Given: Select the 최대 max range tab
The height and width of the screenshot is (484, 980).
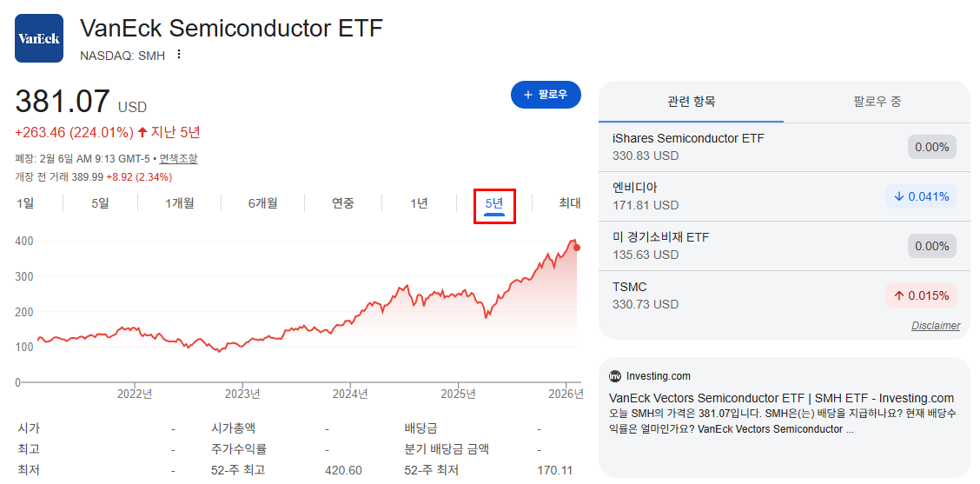Looking at the screenshot, I should [569, 203].
